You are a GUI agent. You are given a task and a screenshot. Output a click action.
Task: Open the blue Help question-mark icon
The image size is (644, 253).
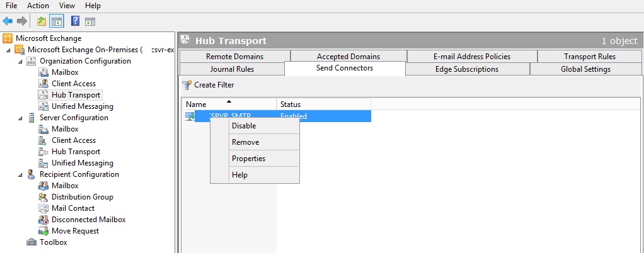point(75,21)
